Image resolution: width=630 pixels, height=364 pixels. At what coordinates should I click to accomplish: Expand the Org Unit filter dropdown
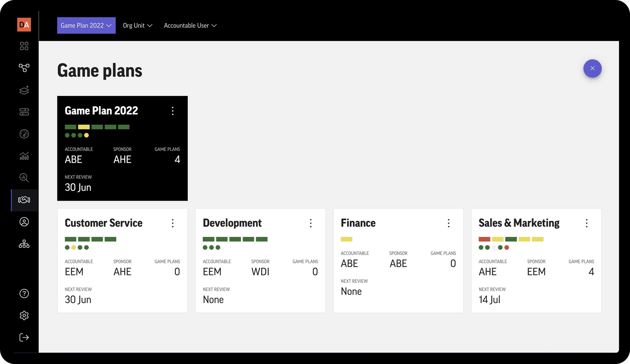(x=138, y=25)
